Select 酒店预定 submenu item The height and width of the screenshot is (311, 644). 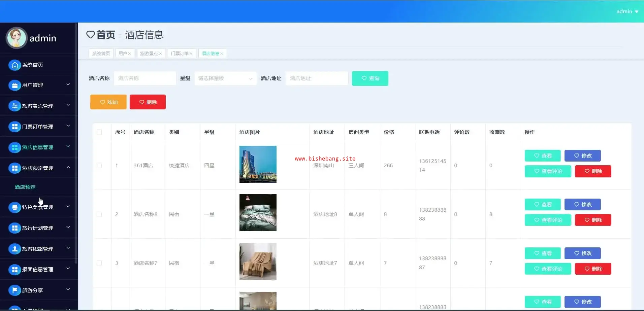click(x=25, y=187)
